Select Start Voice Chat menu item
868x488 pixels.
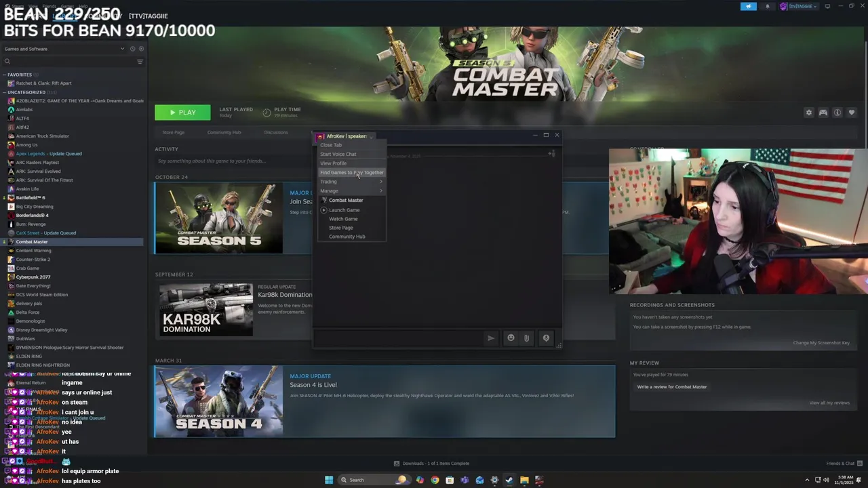[x=352, y=155]
